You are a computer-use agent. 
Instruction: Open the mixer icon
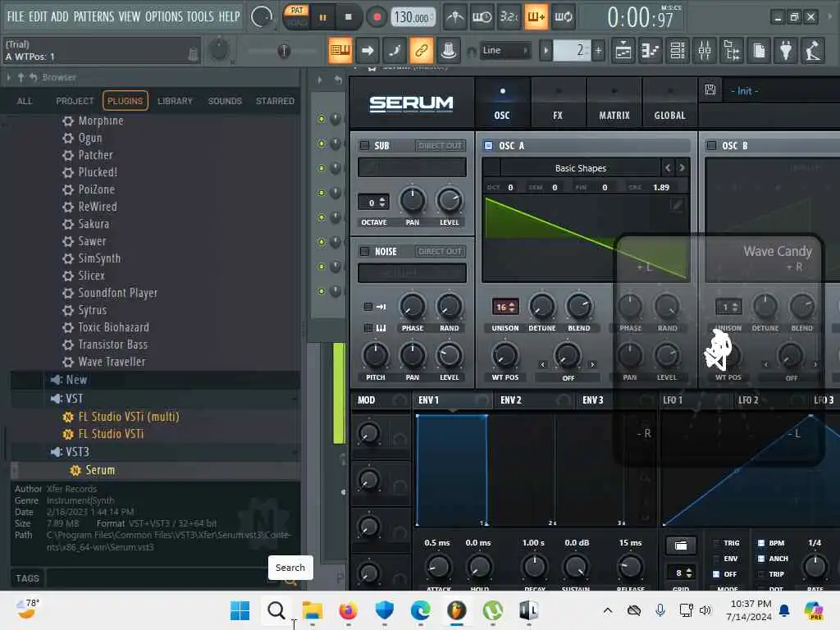click(705, 51)
